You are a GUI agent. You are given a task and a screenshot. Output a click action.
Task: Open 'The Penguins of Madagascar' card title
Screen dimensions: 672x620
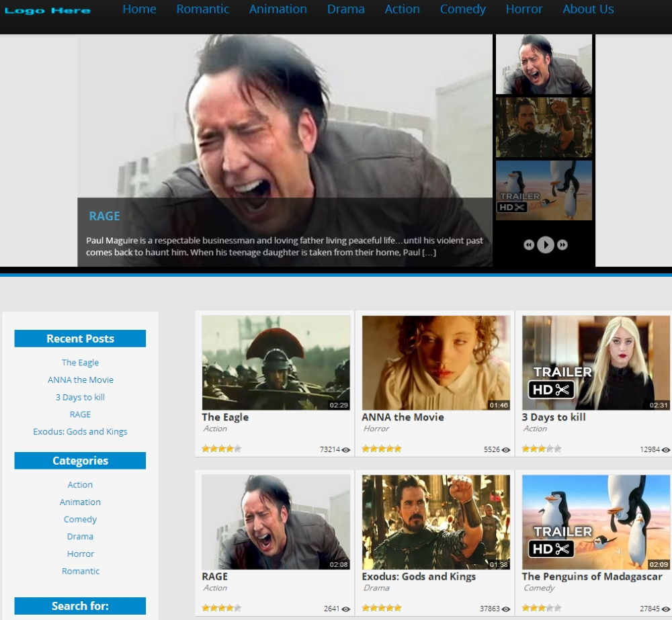(x=592, y=576)
